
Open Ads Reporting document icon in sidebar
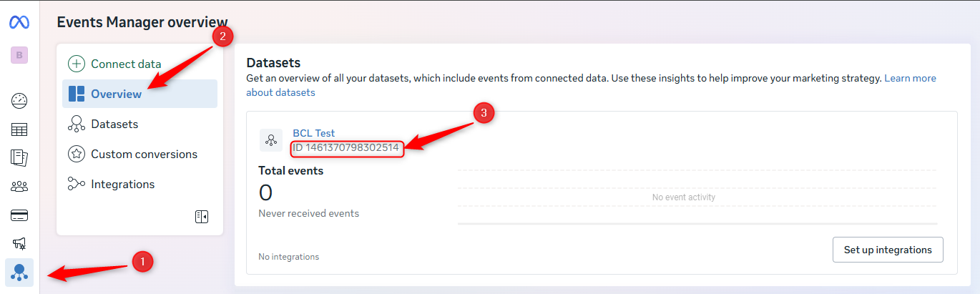click(x=19, y=157)
